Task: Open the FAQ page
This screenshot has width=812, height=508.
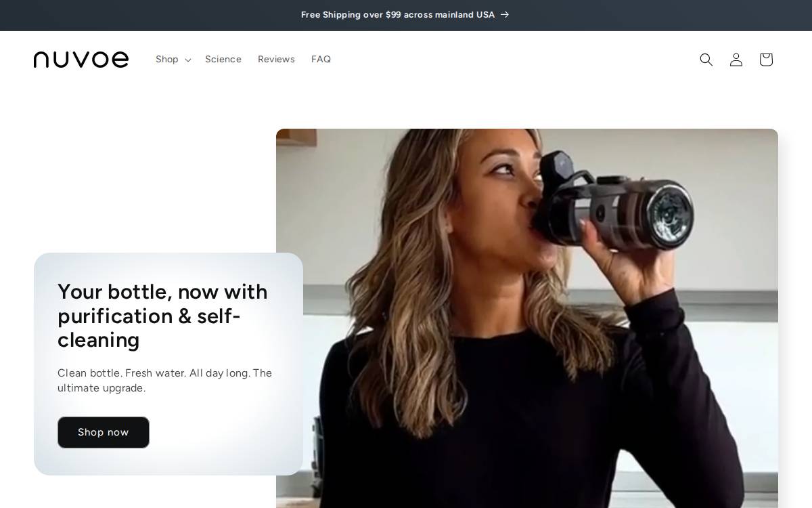Action: [321, 60]
